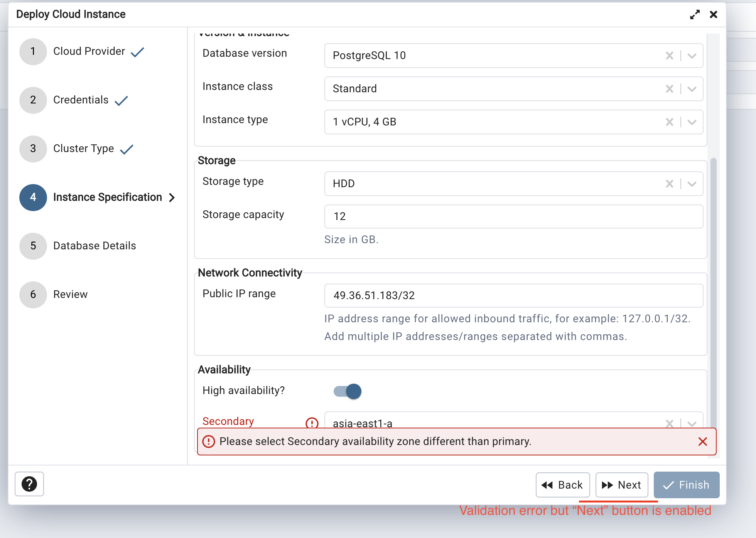Open the Storage type dropdown

691,183
